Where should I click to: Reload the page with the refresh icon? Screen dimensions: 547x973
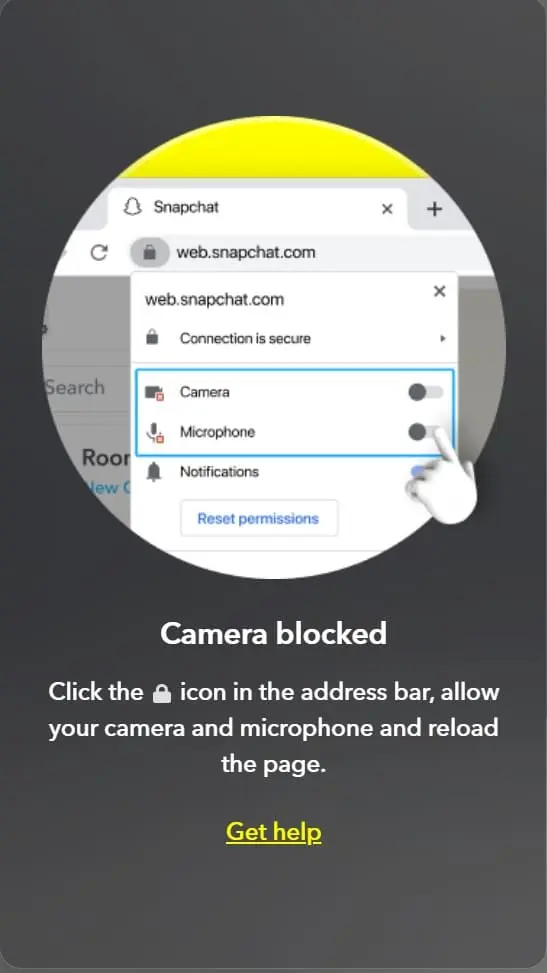[x=99, y=253]
